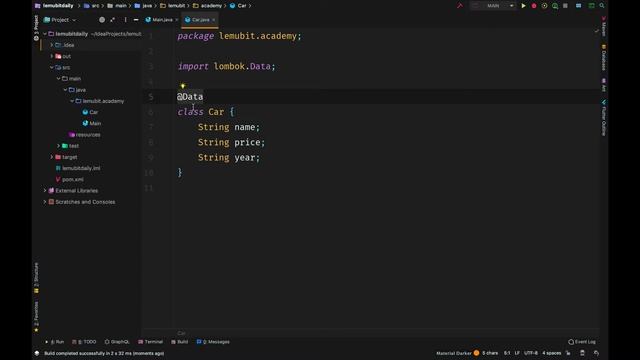Toggle the Database side panel
This screenshot has width=640, height=360.
click(x=604, y=58)
